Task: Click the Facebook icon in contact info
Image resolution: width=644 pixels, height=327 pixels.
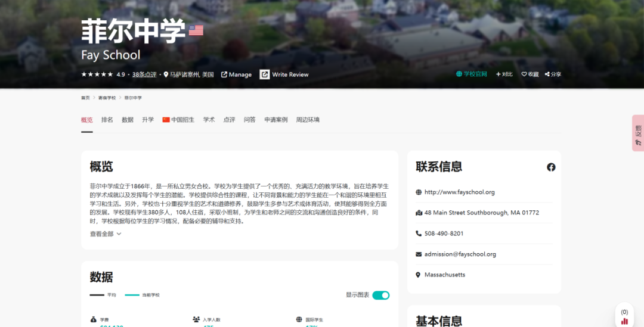Action: [x=551, y=167]
